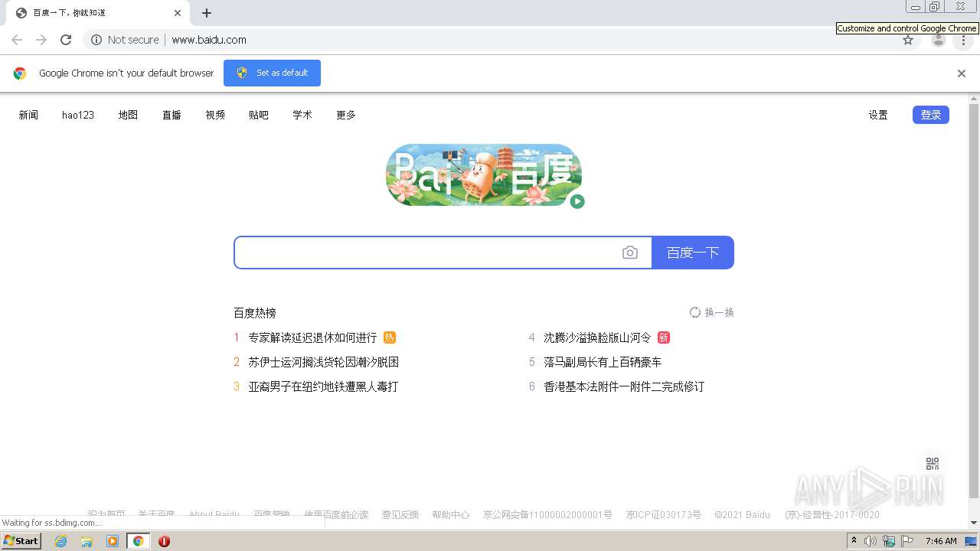
Task: Open 学术 navigation link
Action: pos(302,115)
